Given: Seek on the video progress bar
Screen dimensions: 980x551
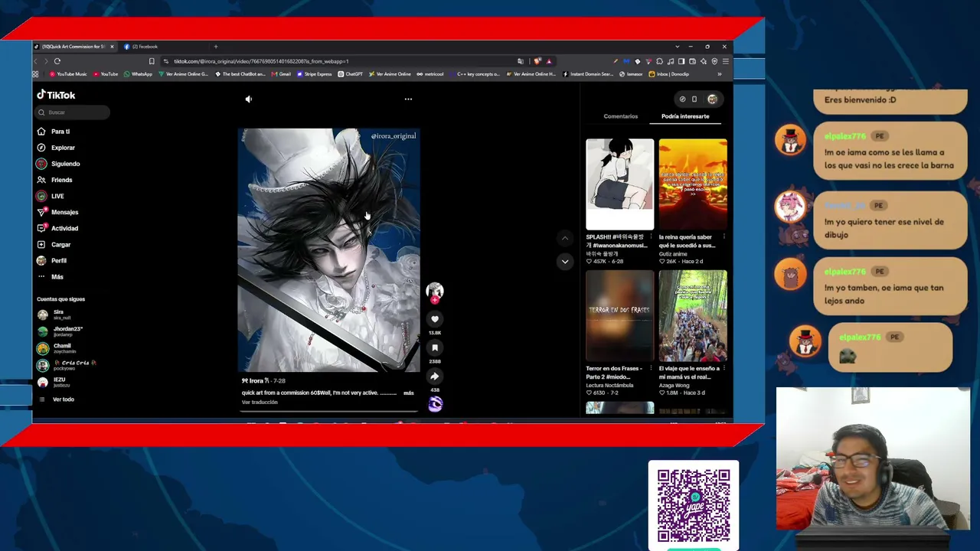Looking at the screenshot, I should [x=329, y=411].
